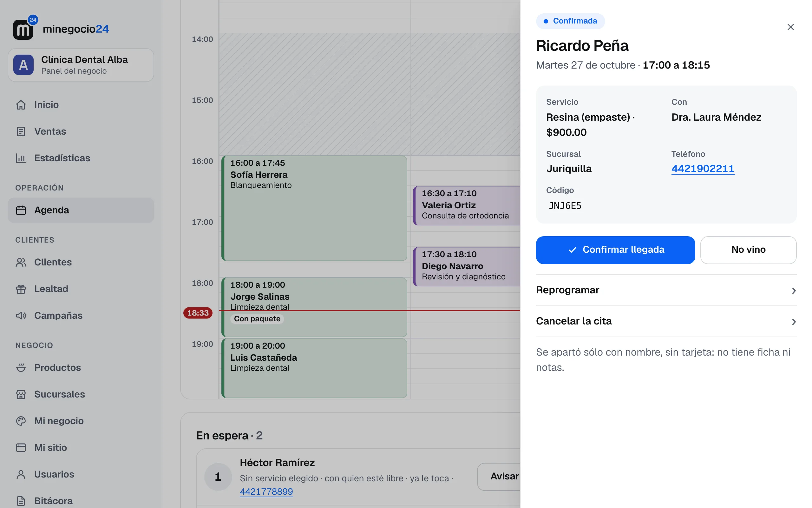Click the 18:33 current time marker
The height and width of the screenshot is (508, 812).
click(x=198, y=313)
